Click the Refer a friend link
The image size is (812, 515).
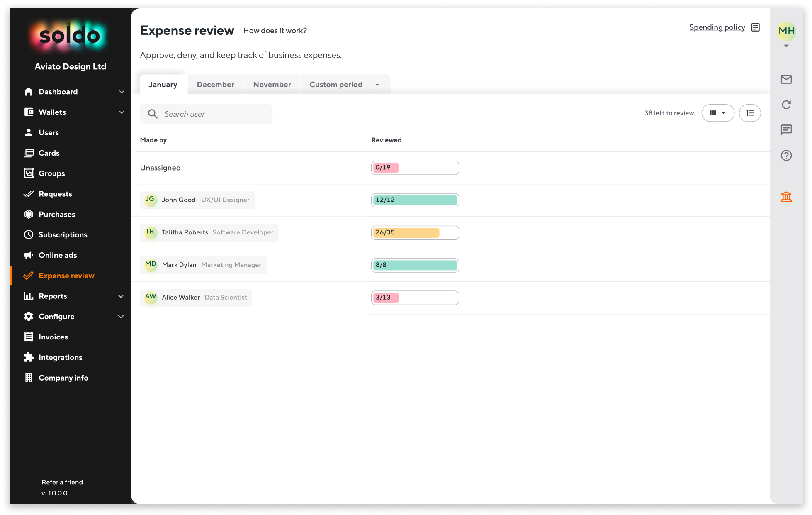pos(62,482)
